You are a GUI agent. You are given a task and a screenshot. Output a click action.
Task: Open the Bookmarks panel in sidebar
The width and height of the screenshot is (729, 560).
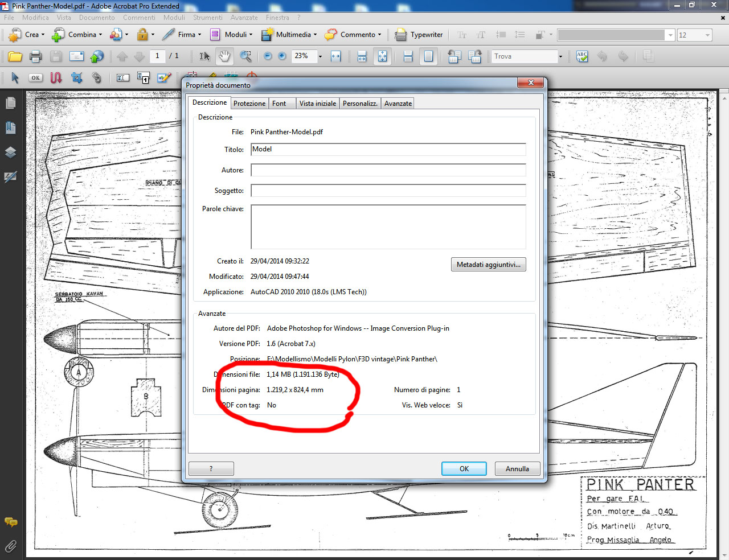coord(10,127)
